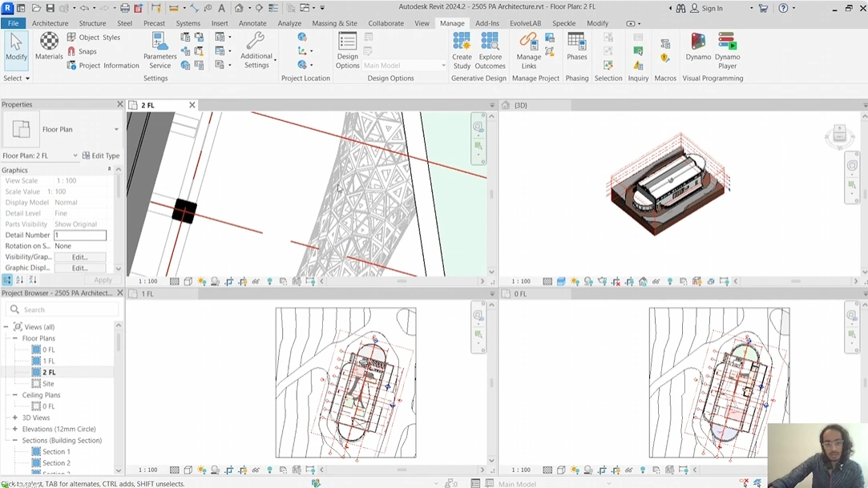Image resolution: width=868 pixels, height=488 pixels.
Task: Launch Dynamo visual programming
Action: (698, 46)
